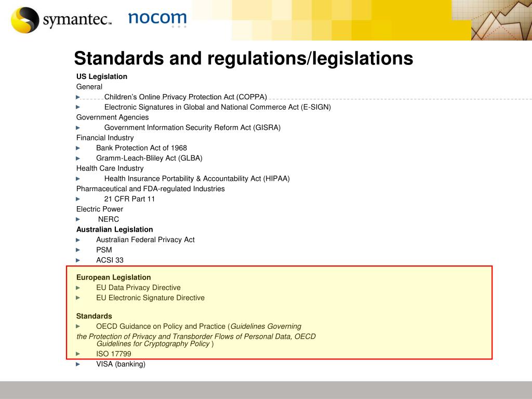The width and height of the screenshot is (532, 399).
Task: Select 'Health Insurance Portability & Accountability Act (HIPAA)'
Action: pos(197,179)
